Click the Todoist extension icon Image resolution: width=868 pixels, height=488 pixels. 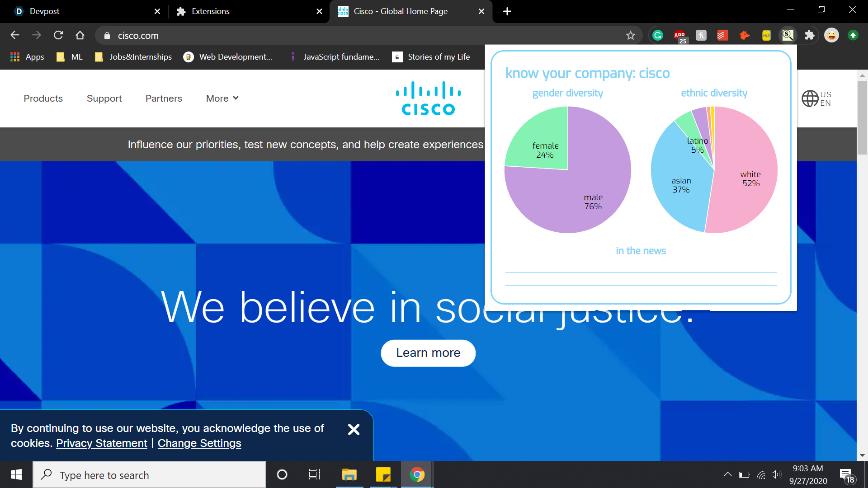point(722,35)
